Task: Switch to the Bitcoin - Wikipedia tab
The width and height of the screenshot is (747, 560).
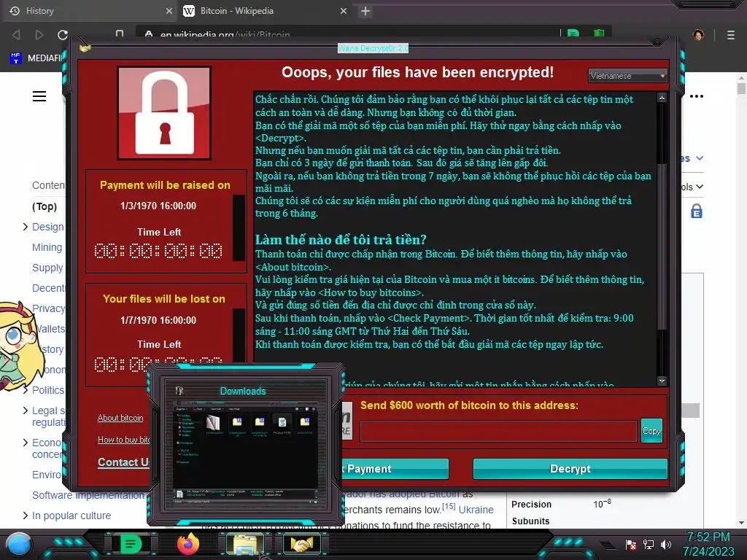Action: coord(264,11)
